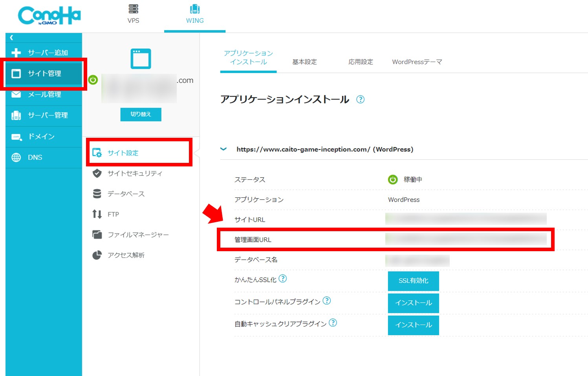Open the VPS server icon

click(133, 9)
